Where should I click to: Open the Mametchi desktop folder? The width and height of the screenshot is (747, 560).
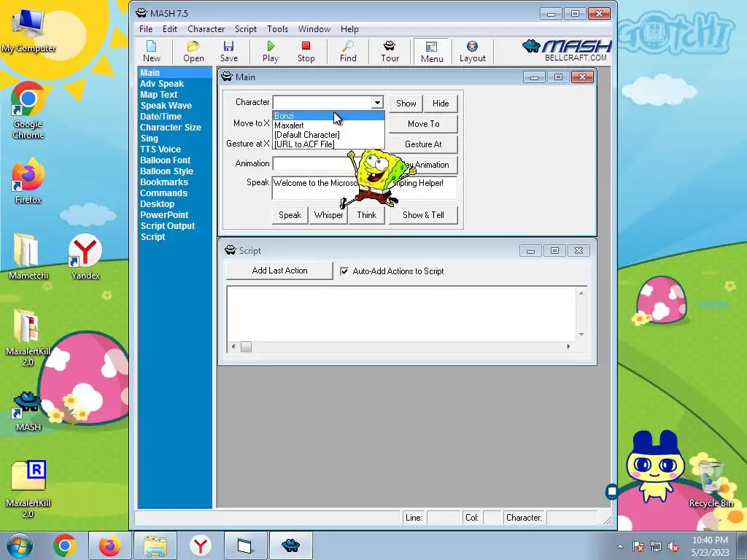coord(28,256)
